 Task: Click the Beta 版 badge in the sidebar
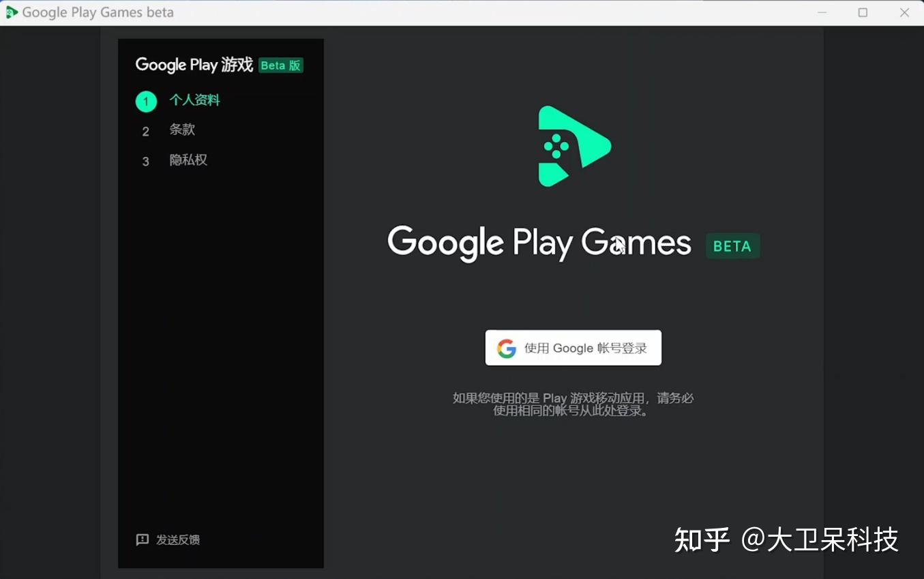(281, 65)
